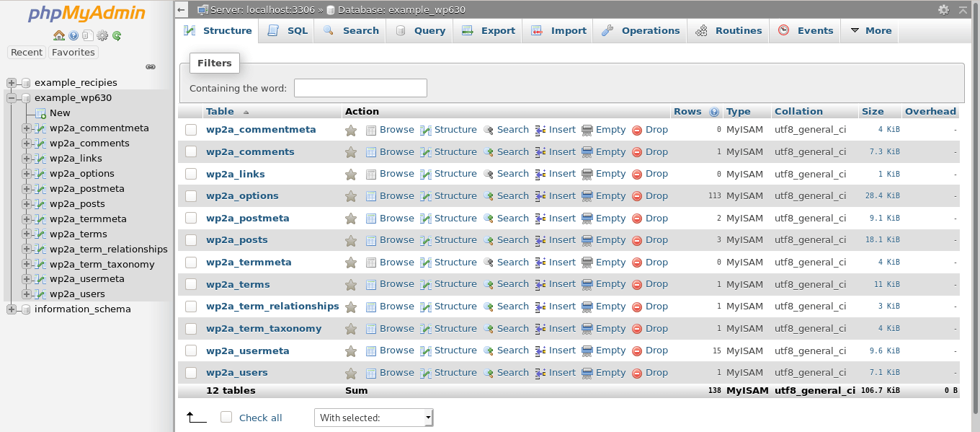Browse the wp2a_terms table
The width and height of the screenshot is (980, 432).
point(396,283)
